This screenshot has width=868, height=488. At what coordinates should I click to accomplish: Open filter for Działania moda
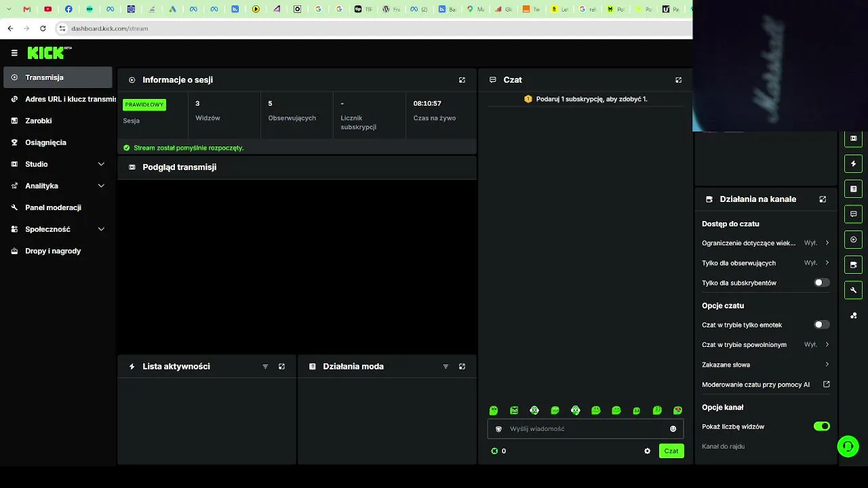coord(446,367)
